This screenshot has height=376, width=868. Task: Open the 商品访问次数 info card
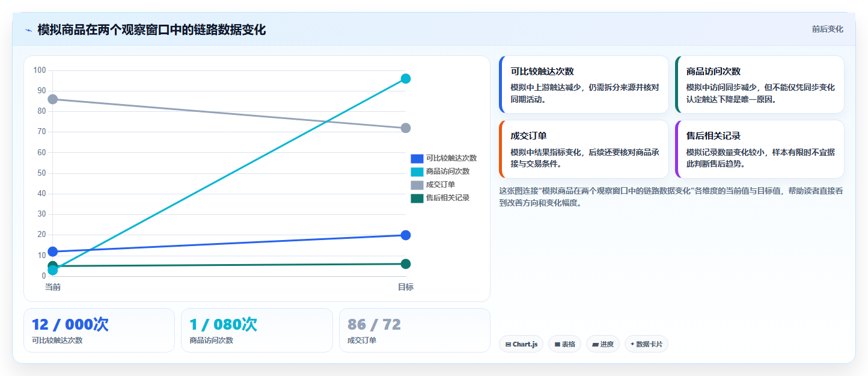click(760, 85)
